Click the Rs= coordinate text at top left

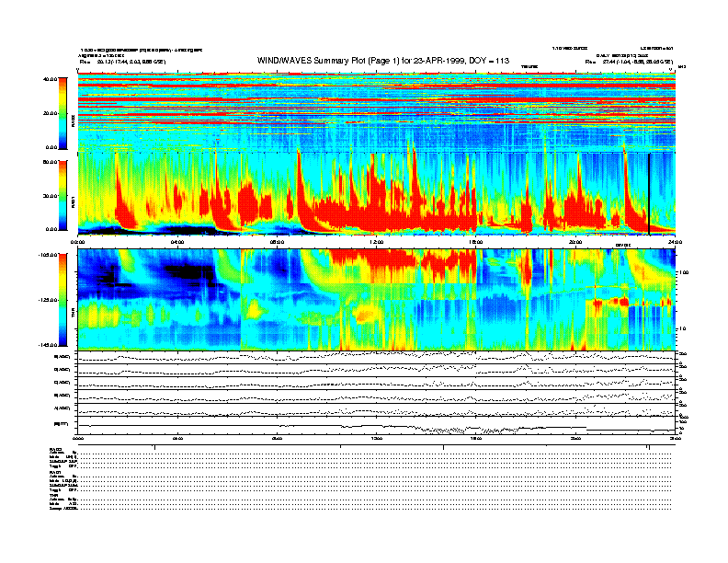point(122,62)
